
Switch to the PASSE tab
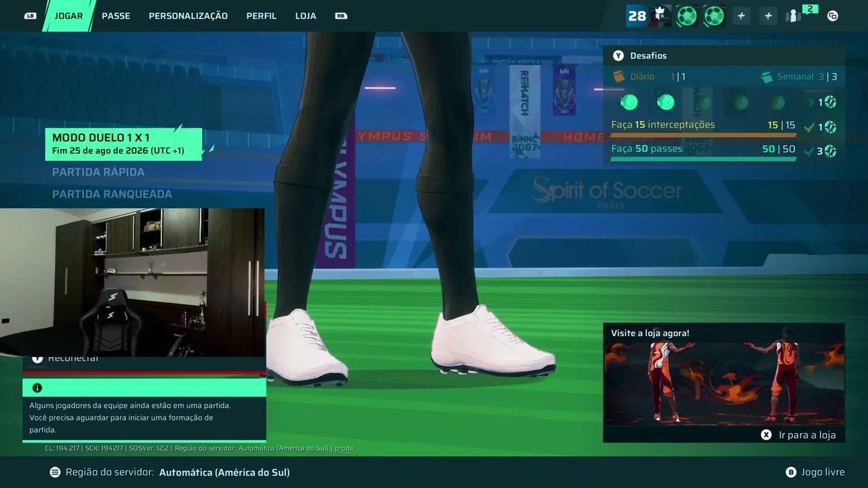pos(116,16)
